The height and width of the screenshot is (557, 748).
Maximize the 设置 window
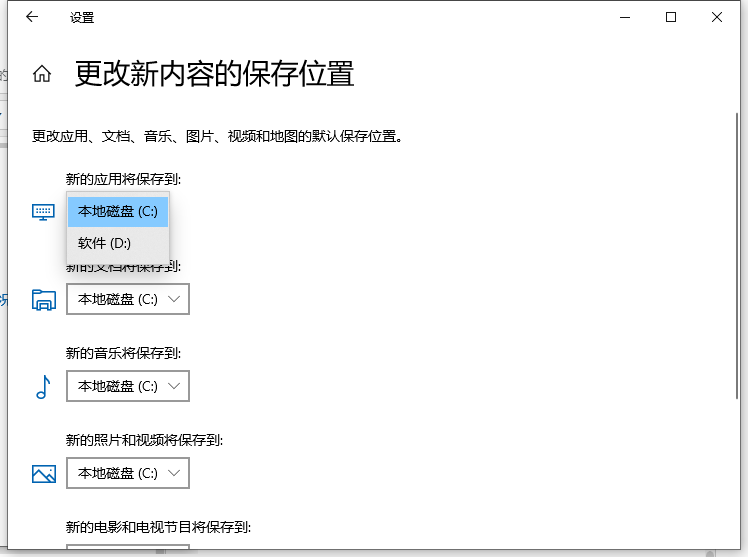(671, 17)
